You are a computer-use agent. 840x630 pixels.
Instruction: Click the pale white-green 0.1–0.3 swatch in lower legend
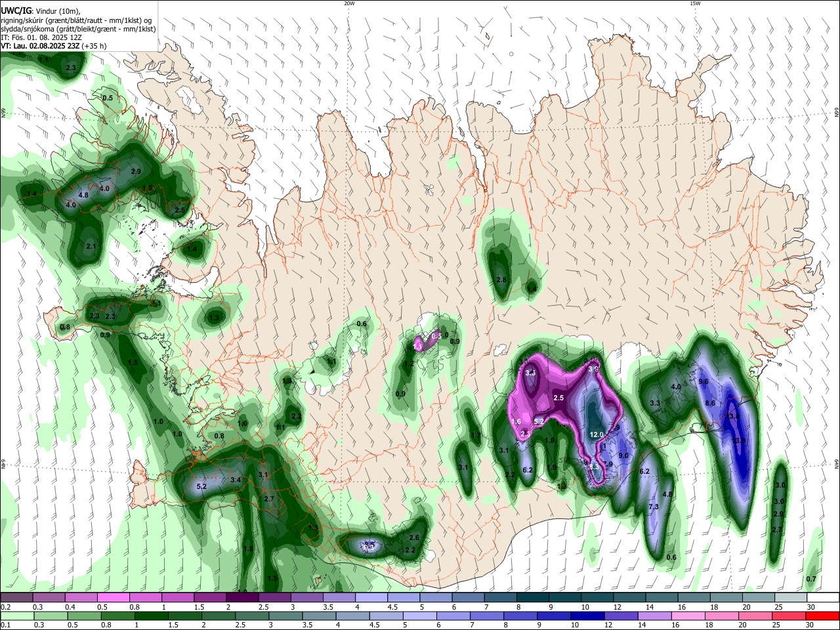[17, 616]
